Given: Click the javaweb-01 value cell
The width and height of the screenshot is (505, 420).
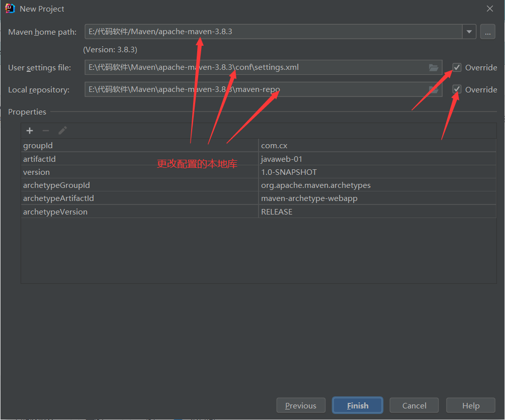Looking at the screenshot, I should (377, 159).
